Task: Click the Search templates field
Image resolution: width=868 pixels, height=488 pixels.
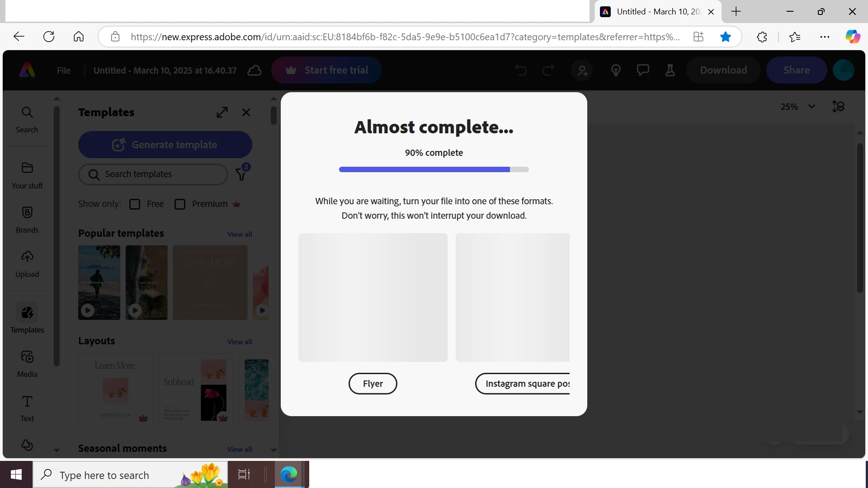Action: [x=154, y=174]
